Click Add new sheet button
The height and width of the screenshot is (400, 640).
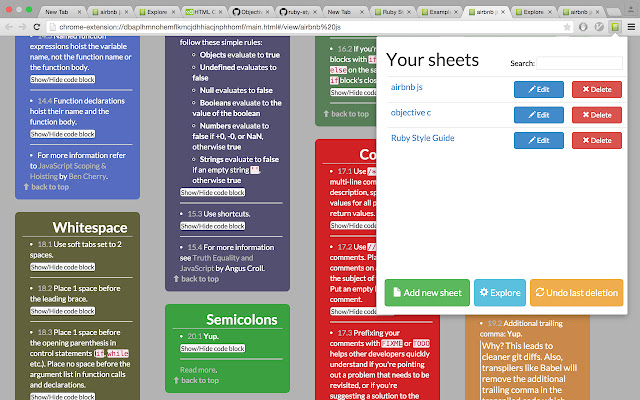(427, 293)
